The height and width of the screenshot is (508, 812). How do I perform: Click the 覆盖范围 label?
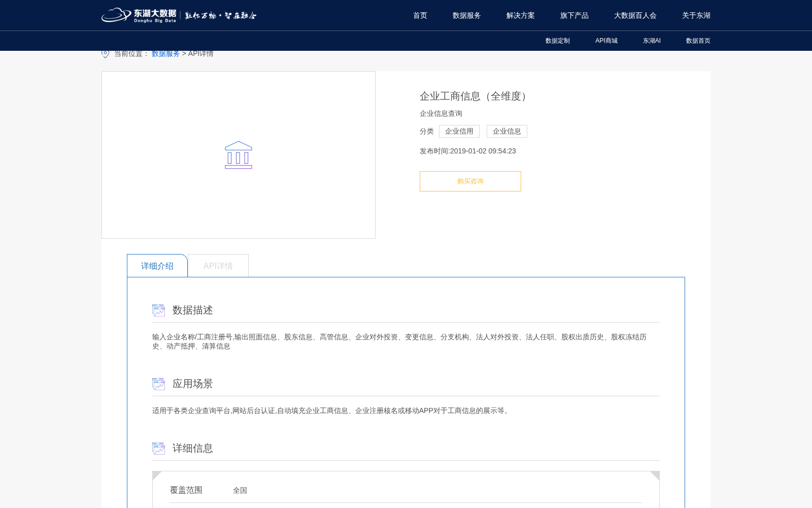[x=186, y=490]
